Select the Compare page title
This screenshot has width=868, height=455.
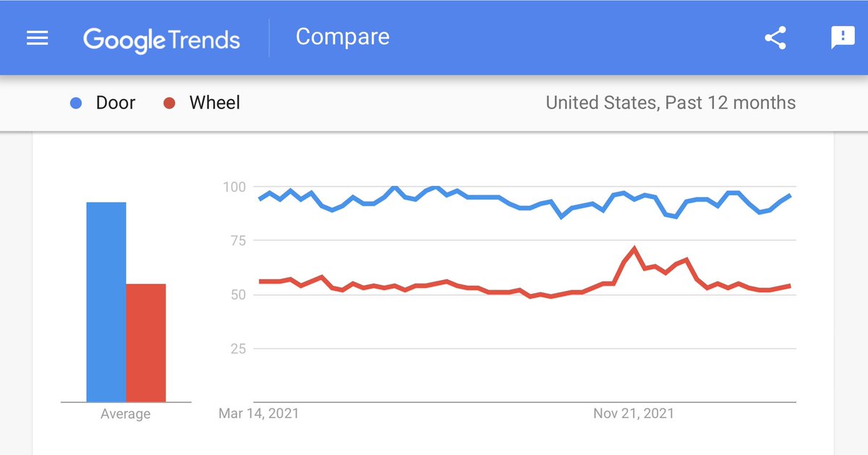(342, 37)
